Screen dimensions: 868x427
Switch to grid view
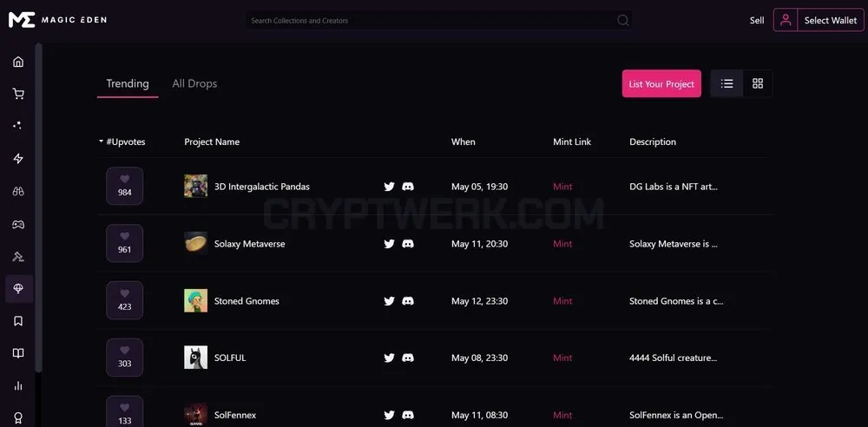758,83
